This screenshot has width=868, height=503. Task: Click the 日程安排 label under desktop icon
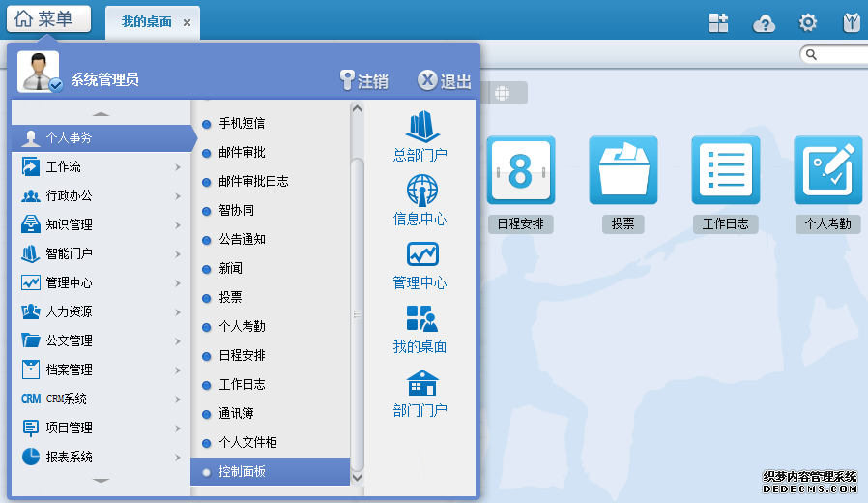coord(520,223)
